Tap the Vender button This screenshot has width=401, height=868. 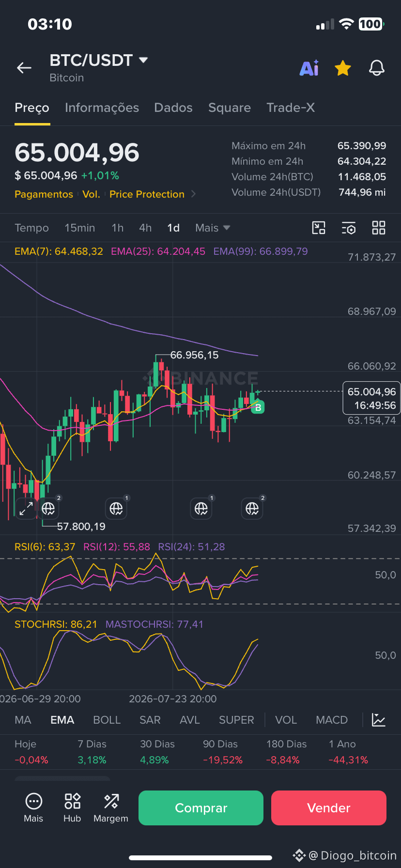329,808
